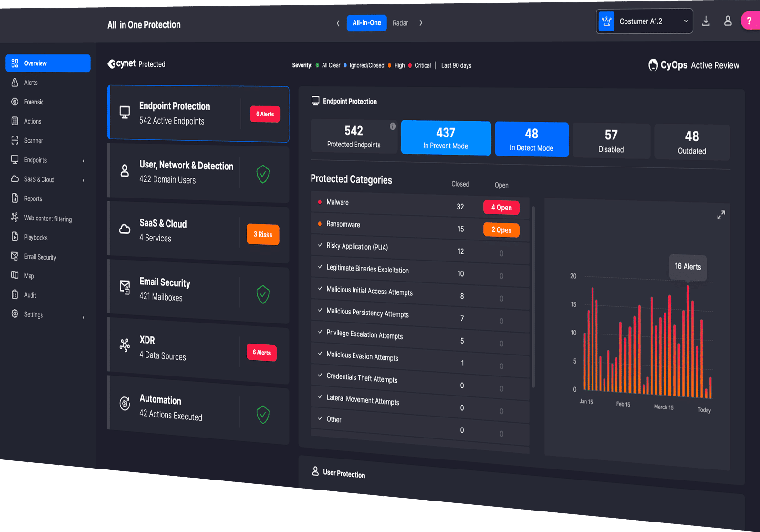The width and height of the screenshot is (760, 532).
Task: Open Scanner in the sidebar
Action: click(x=33, y=141)
